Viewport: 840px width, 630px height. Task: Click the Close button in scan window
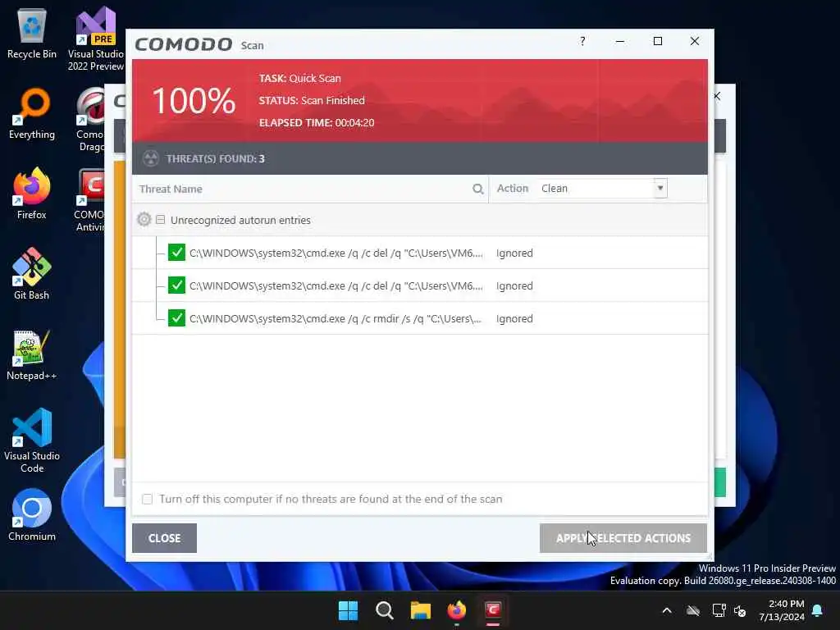coord(164,538)
